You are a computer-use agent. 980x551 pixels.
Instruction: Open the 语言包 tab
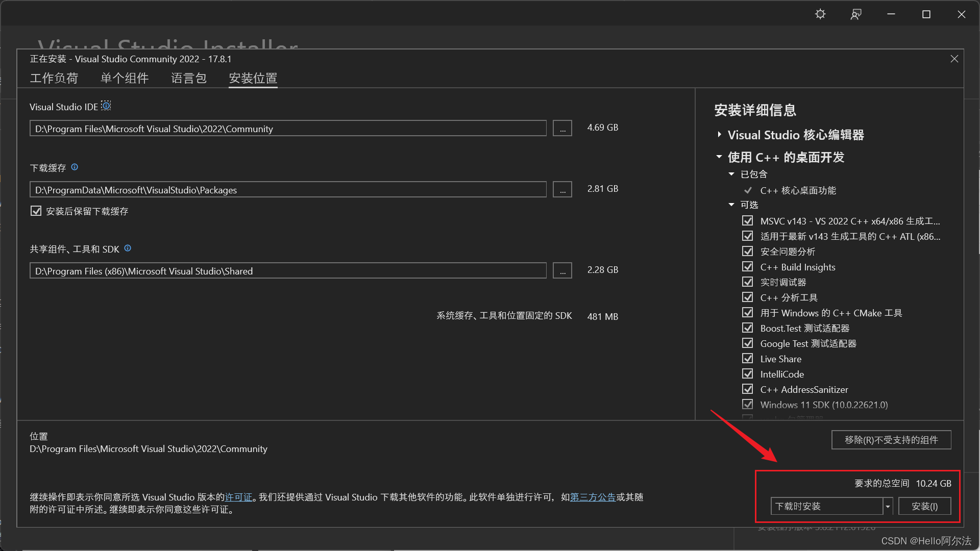tap(189, 78)
